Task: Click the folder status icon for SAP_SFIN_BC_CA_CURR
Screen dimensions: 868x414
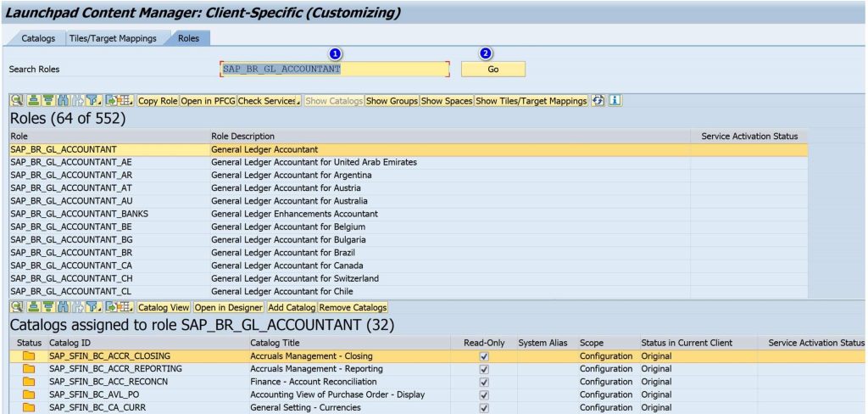Action: tap(29, 407)
